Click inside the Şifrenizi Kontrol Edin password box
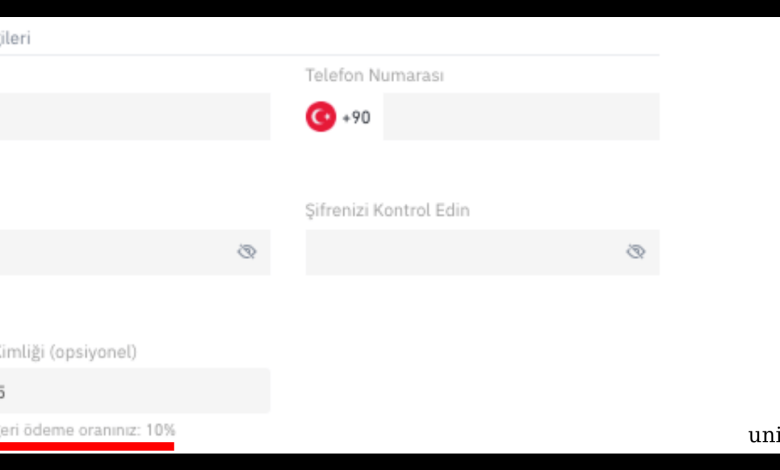 point(483,252)
